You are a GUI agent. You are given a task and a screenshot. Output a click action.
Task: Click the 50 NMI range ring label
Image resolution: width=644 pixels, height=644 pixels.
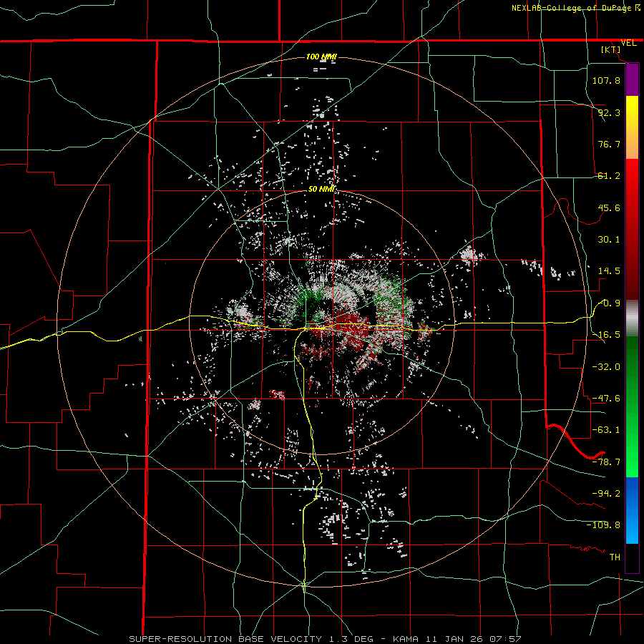321,189
